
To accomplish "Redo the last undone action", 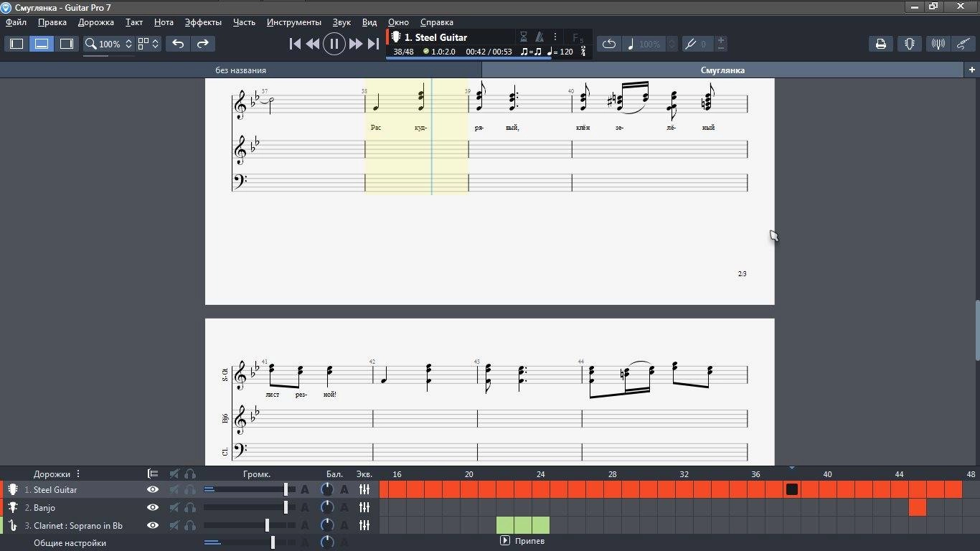I will pos(203,44).
